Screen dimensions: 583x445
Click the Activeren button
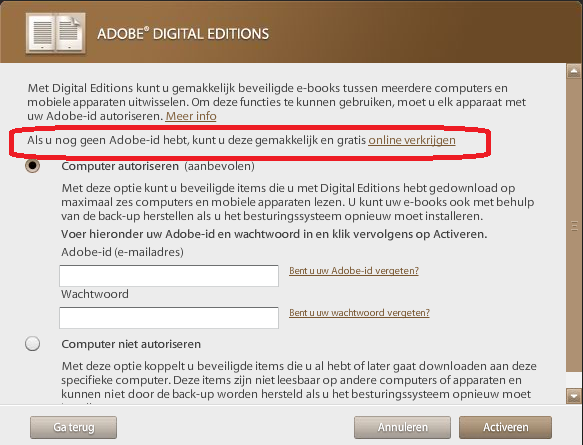[505, 427]
